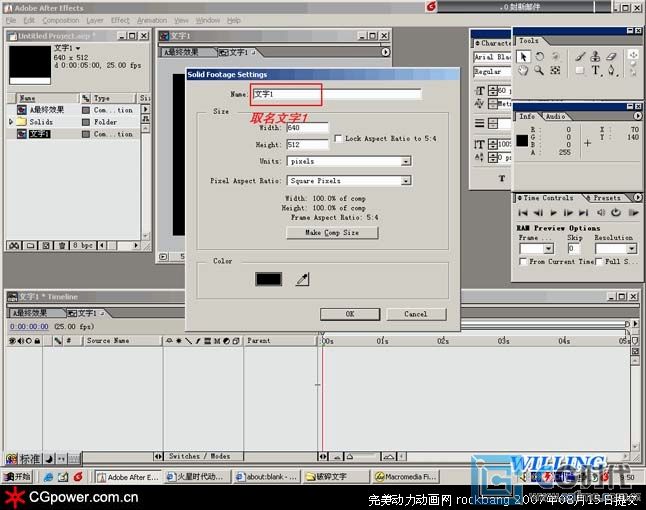
Task: Expand the Solids folder in Project
Action: pyautogui.click(x=11, y=122)
